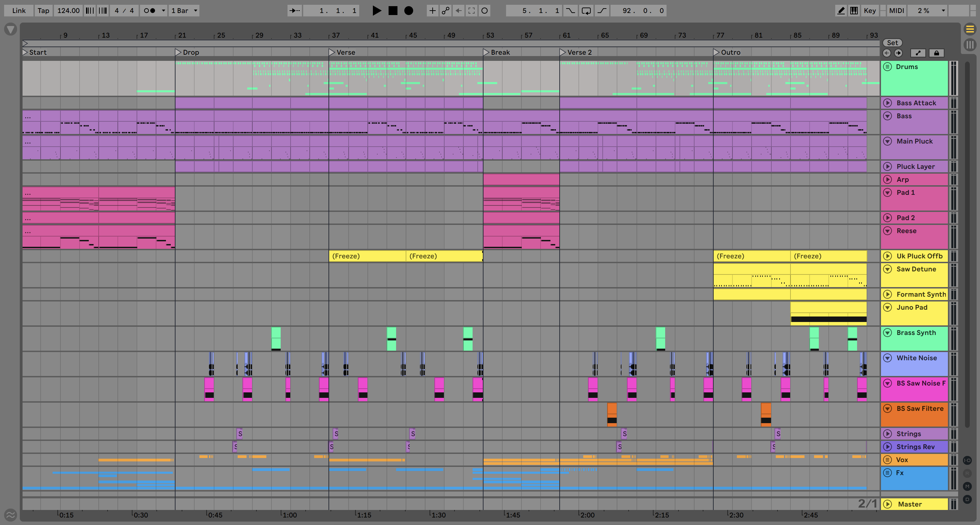
Task: Click the Set locator button
Action: (892, 43)
